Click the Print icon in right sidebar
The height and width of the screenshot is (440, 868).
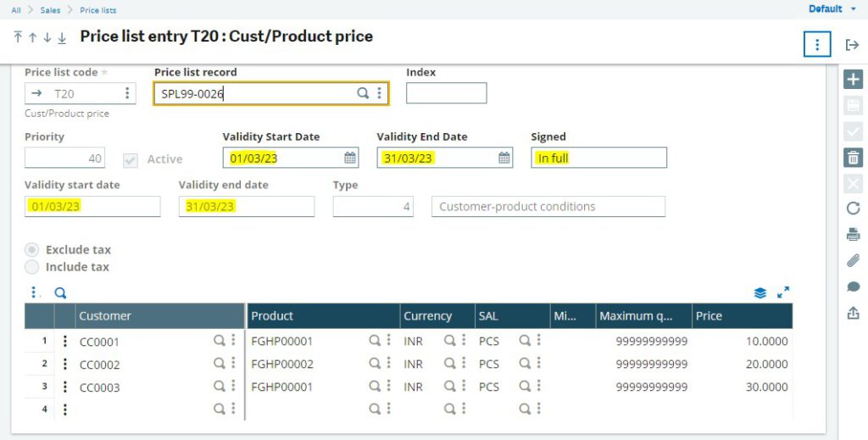pyautogui.click(x=853, y=235)
